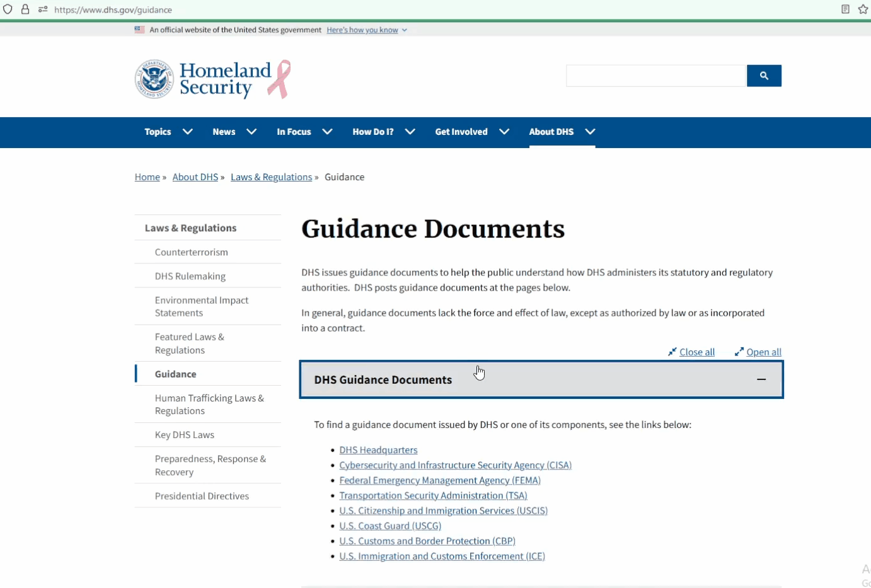Toggle reader view icon in address bar

845,9
